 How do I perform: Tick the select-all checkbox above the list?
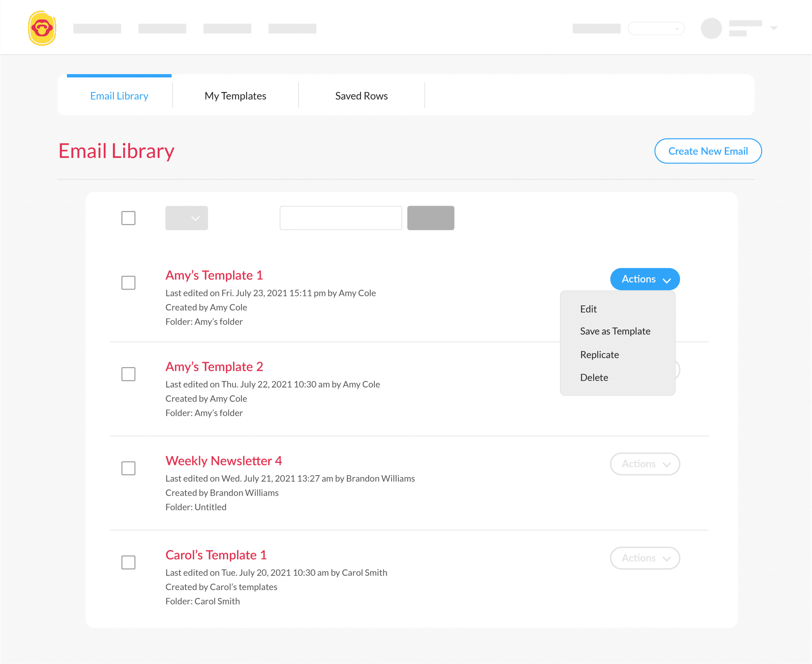[128, 218]
